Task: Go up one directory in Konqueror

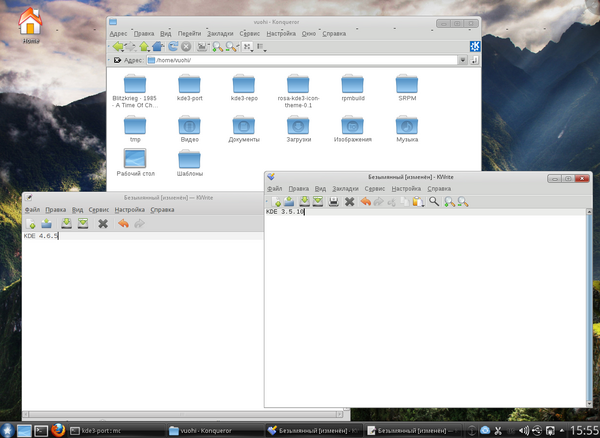Action: (144, 46)
